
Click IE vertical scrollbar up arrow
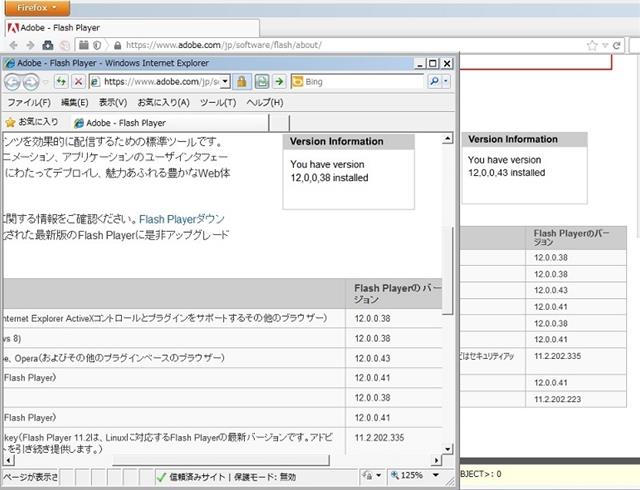pos(447,138)
